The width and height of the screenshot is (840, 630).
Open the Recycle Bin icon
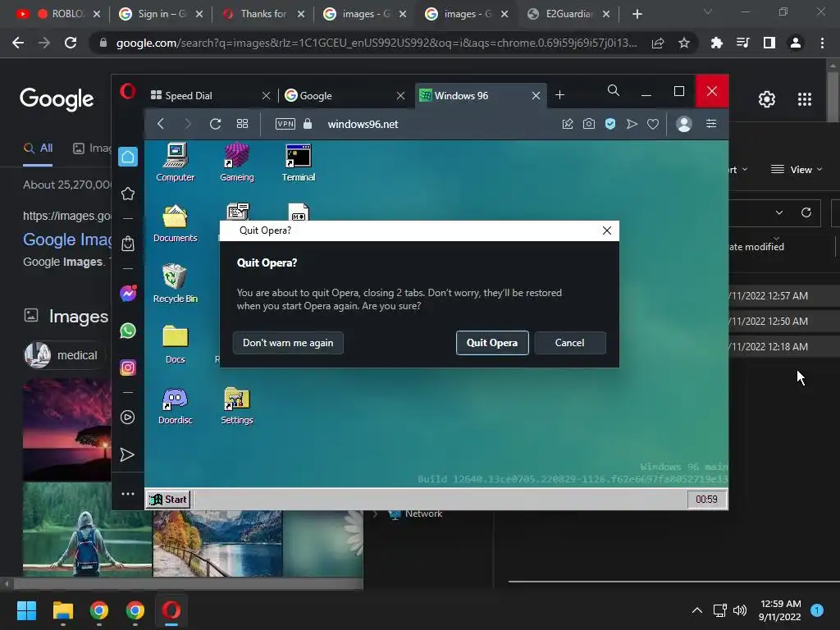pyautogui.click(x=176, y=284)
